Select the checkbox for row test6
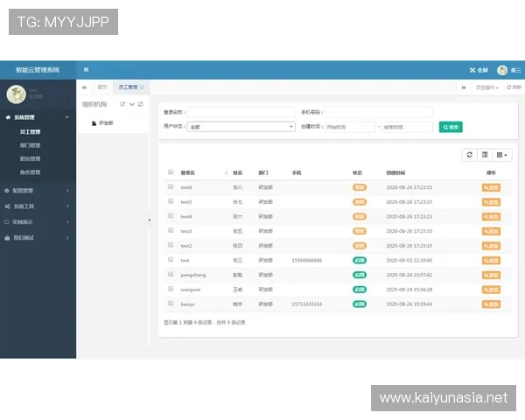The width and height of the screenshot is (525, 420). pyautogui.click(x=171, y=187)
